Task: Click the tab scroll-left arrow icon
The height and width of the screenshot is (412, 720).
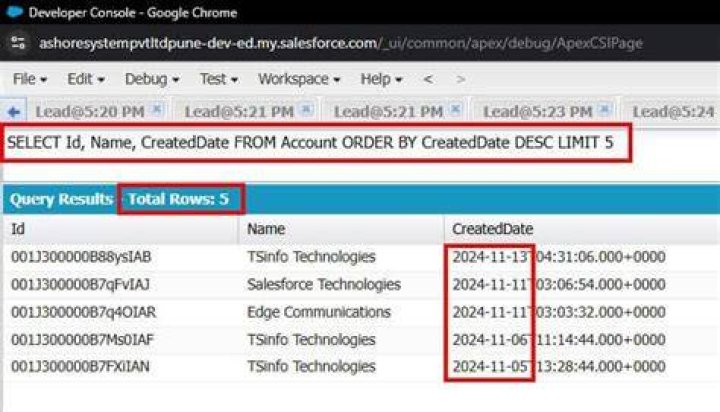Action: [14, 112]
